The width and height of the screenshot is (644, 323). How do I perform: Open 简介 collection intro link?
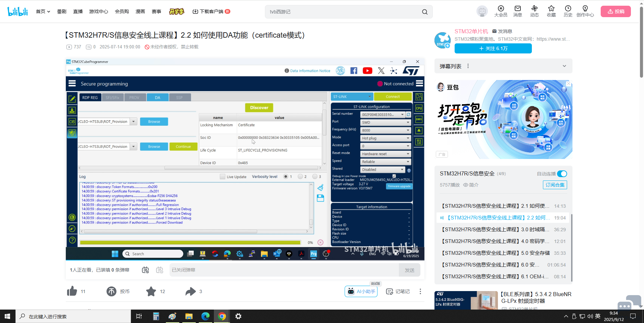471,185
